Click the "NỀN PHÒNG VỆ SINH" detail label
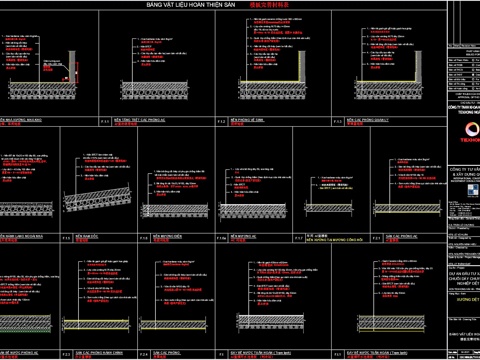The width and height of the screenshot is (480, 360). click(x=247, y=120)
